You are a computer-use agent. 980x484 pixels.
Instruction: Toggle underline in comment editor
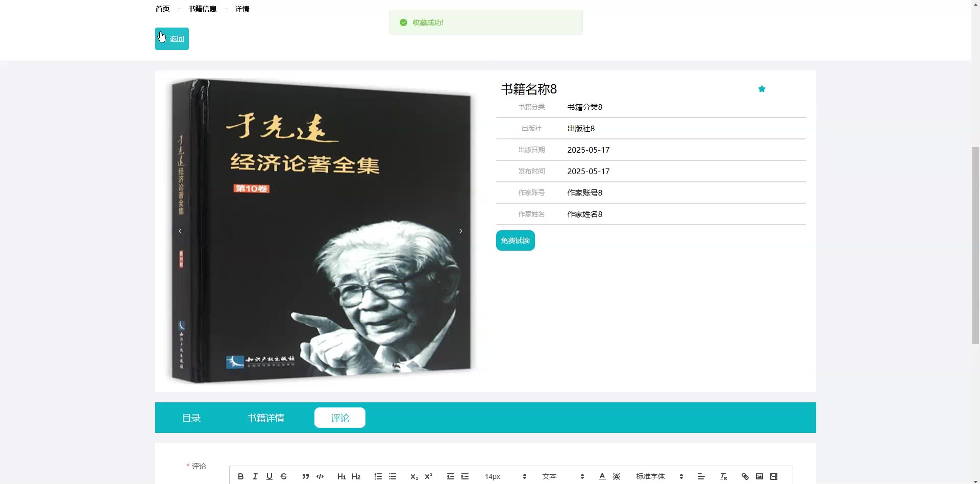pyautogui.click(x=269, y=476)
